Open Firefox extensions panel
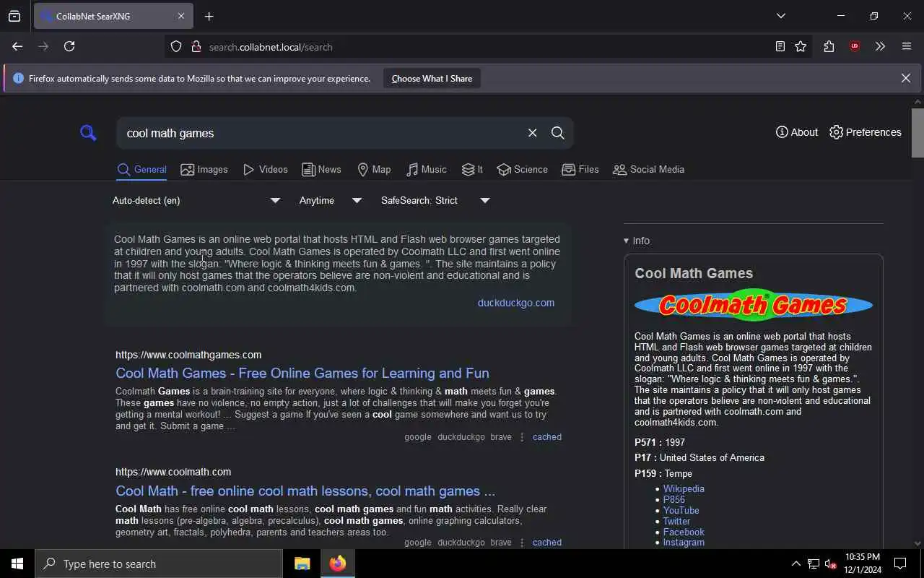Image resolution: width=924 pixels, height=578 pixels. (x=829, y=46)
